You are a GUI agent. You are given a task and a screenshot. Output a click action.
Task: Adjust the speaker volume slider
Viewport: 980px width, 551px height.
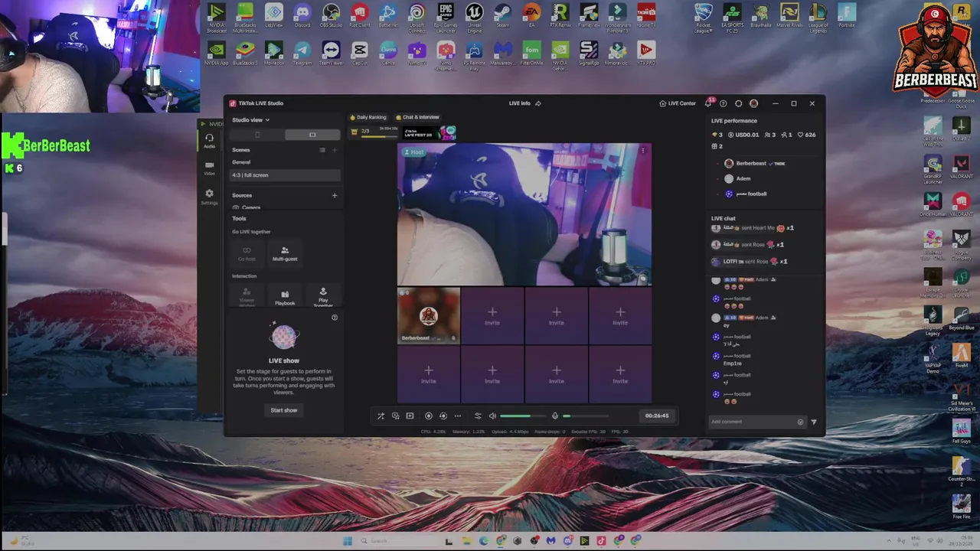[x=523, y=416]
